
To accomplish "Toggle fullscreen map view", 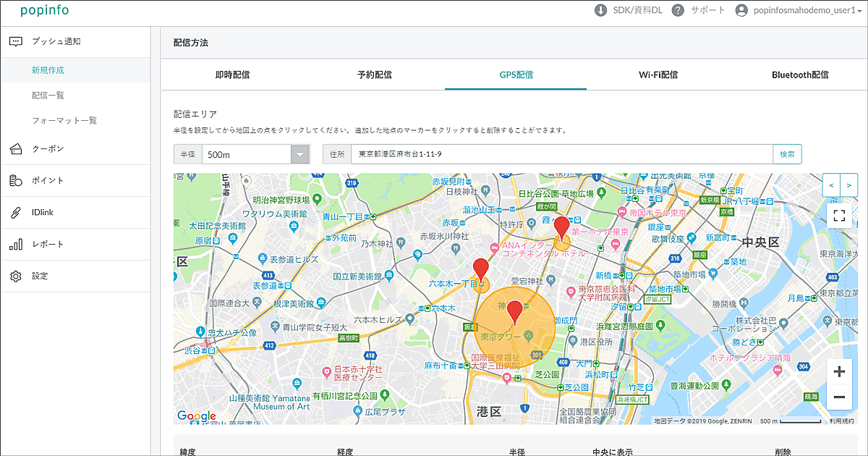I will [839, 215].
